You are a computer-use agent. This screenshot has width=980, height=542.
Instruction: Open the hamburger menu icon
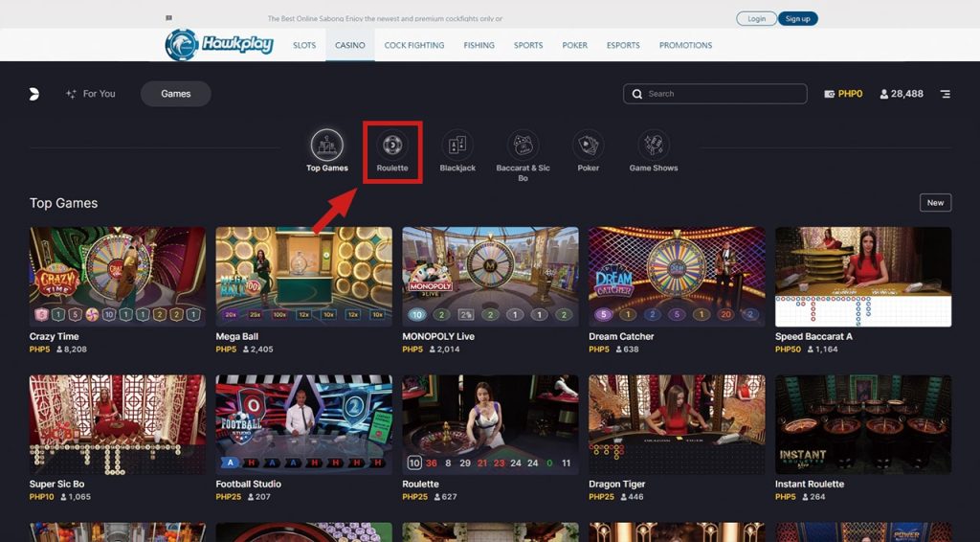(x=945, y=94)
